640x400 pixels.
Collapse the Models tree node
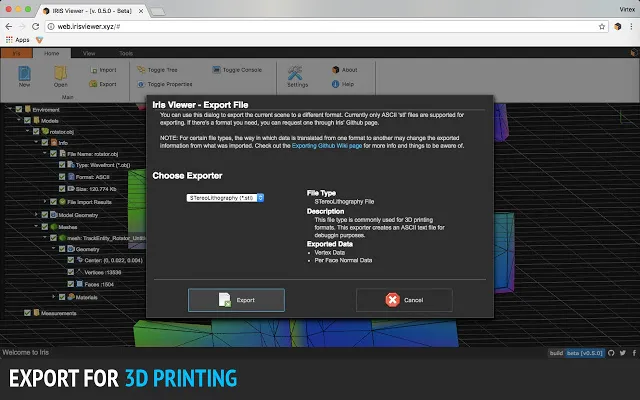19,120
